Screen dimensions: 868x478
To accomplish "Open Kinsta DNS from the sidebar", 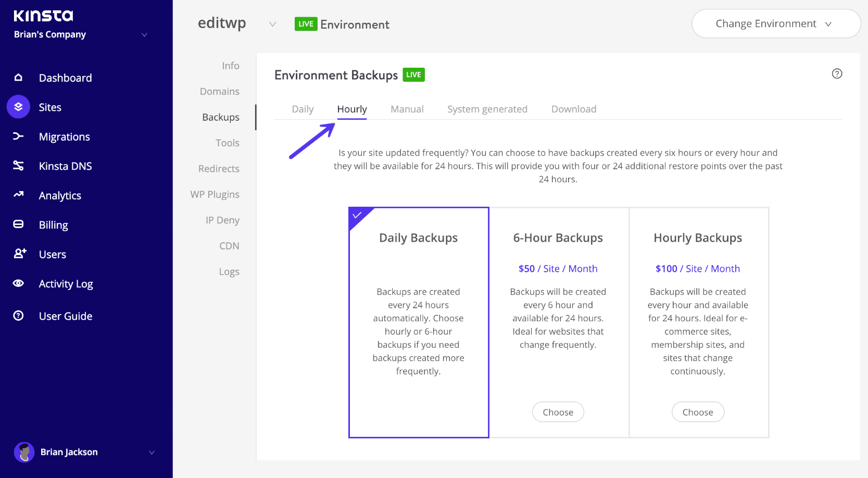I will [18, 166].
